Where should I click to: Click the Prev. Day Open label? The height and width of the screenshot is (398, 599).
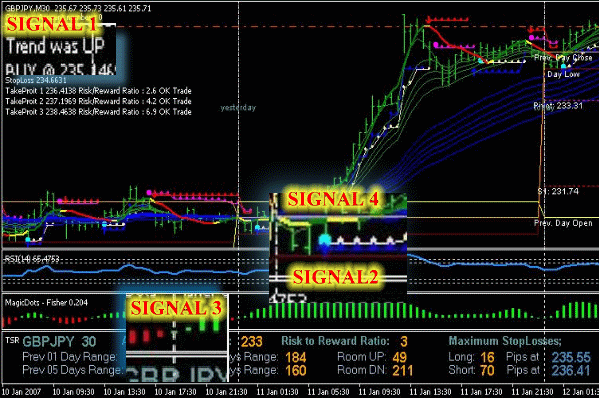[x=563, y=223]
